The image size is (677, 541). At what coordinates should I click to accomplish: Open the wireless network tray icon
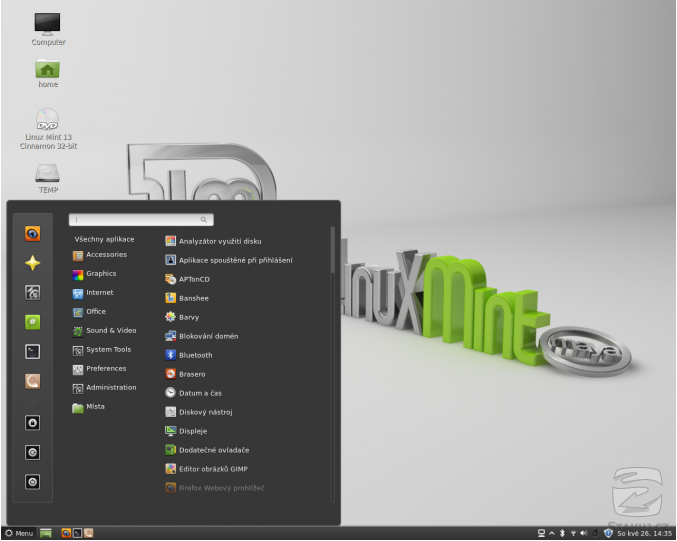point(573,534)
